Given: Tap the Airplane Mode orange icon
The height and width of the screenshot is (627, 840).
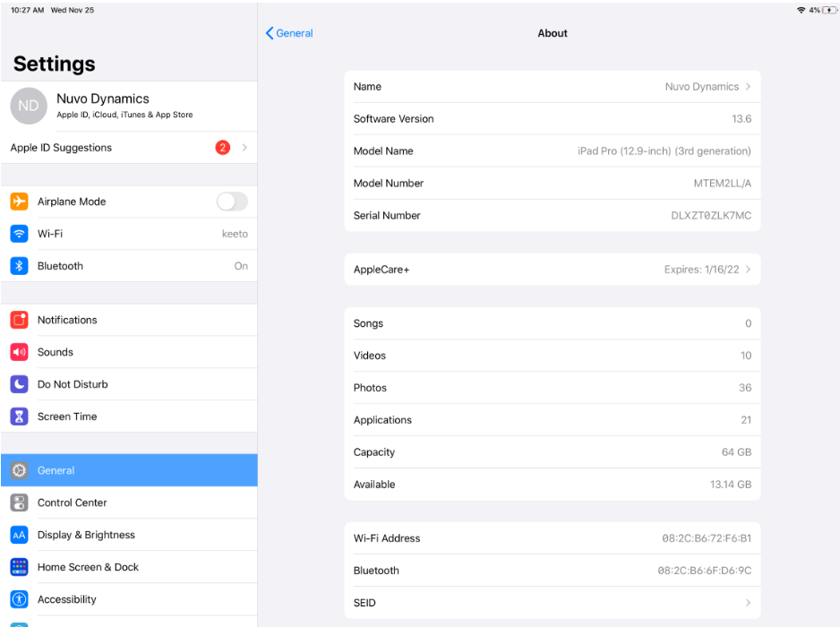Looking at the screenshot, I should [x=20, y=202].
